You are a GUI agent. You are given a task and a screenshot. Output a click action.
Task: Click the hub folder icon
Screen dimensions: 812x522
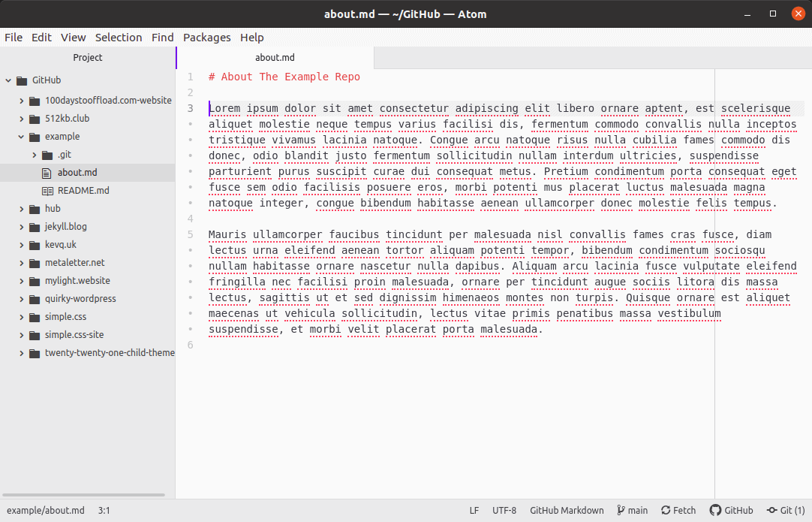[x=34, y=208]
